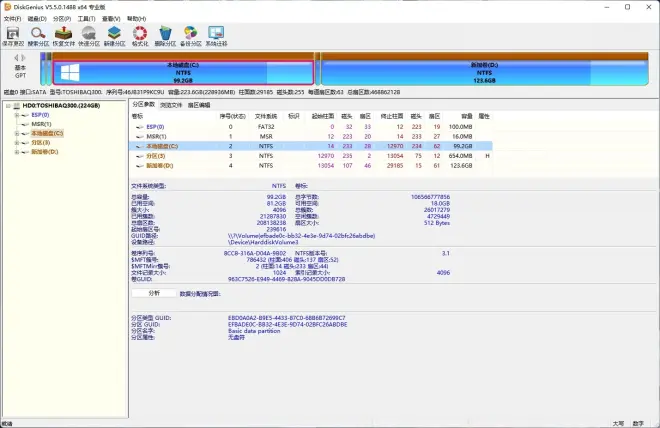660x428 pixels.
Task: Click the 大写 caps indicator in status bar
Action: point(618,423)
